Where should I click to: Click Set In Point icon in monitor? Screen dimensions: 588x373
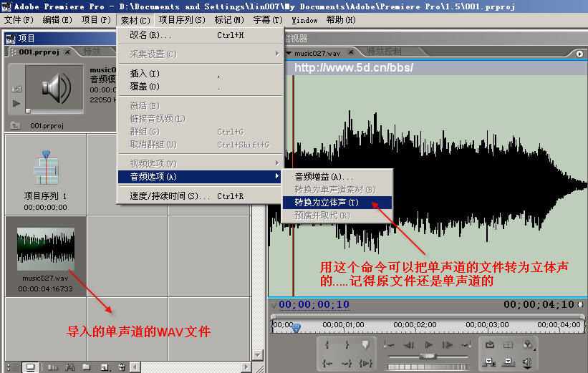click(x=327, y=344)
